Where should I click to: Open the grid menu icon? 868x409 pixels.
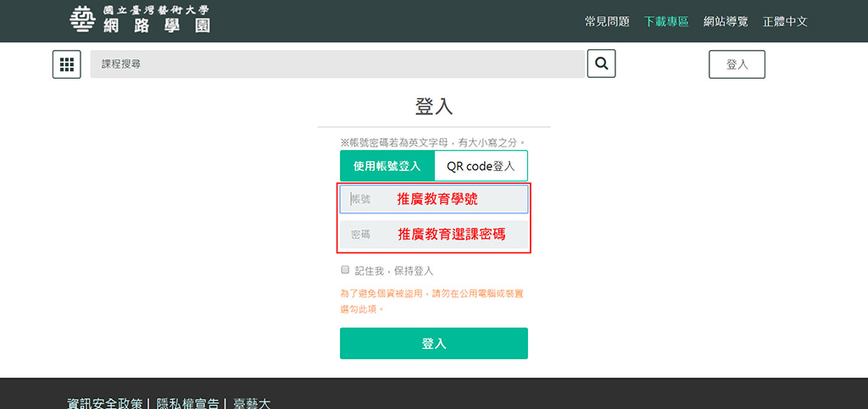click(x=66, y=64)
